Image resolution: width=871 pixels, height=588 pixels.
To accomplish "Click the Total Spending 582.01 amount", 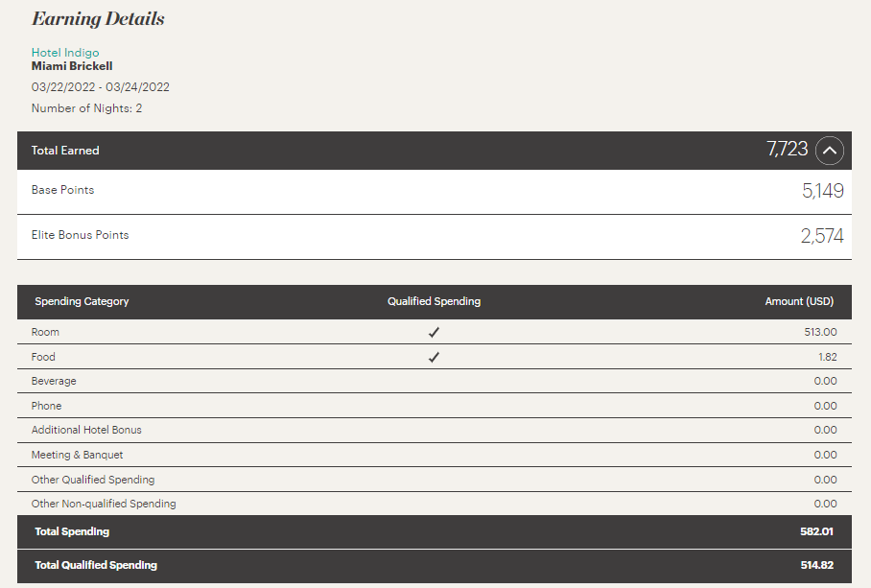I will coord(816,531).
